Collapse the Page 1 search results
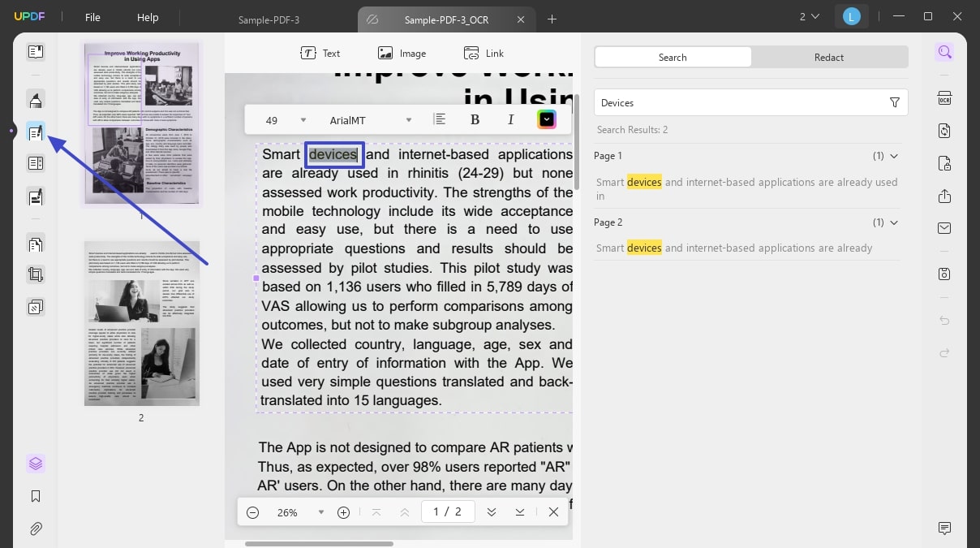The image size is (980, 548). click(893, 155)
